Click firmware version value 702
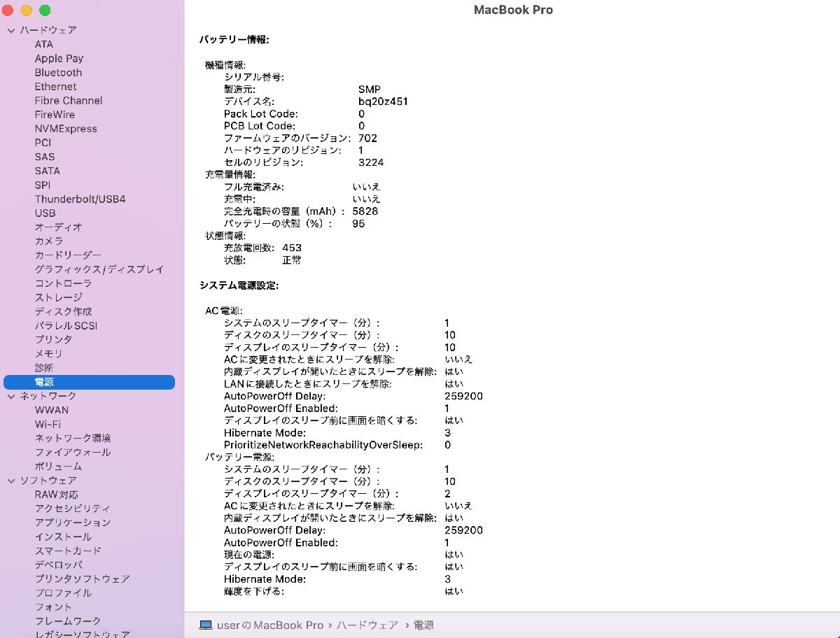840x638 pixels. point(367,138)
